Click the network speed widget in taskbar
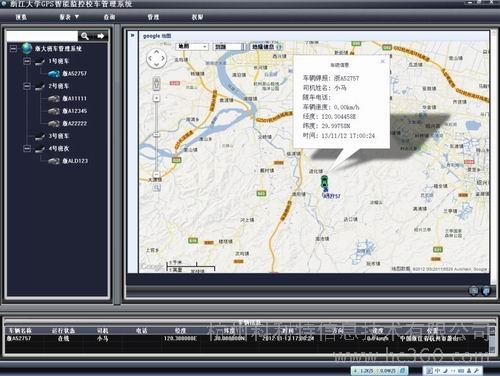500x376 pixels. pos(380,370)
